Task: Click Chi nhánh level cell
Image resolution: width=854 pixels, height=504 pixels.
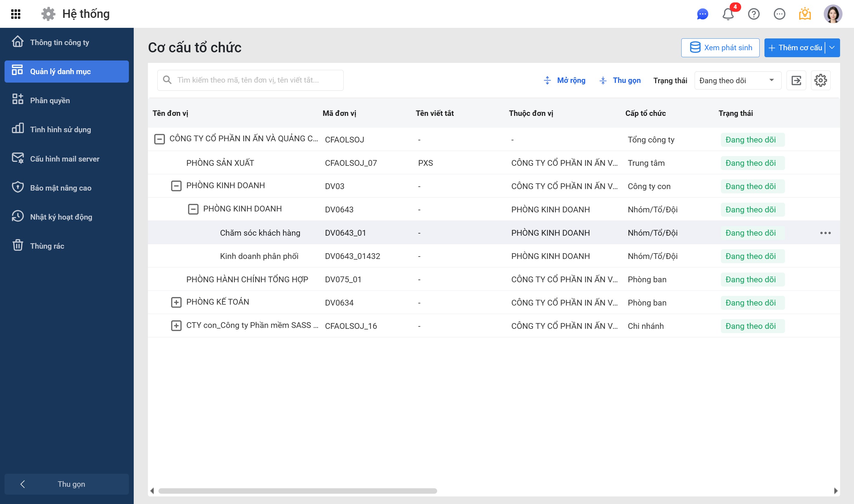Action: [646, 326]
